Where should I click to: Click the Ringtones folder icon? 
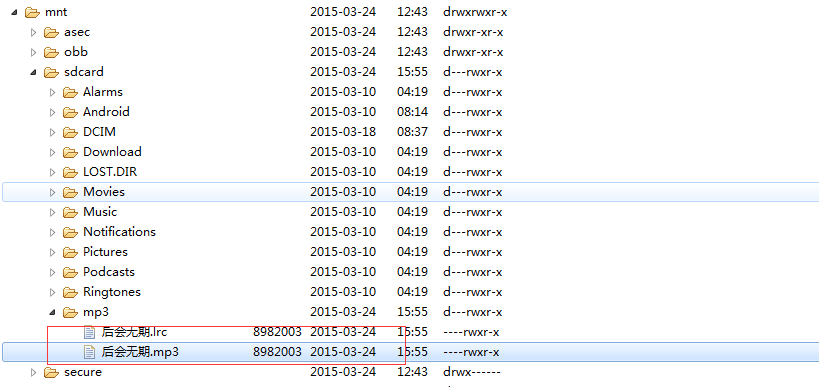[70, 292]
